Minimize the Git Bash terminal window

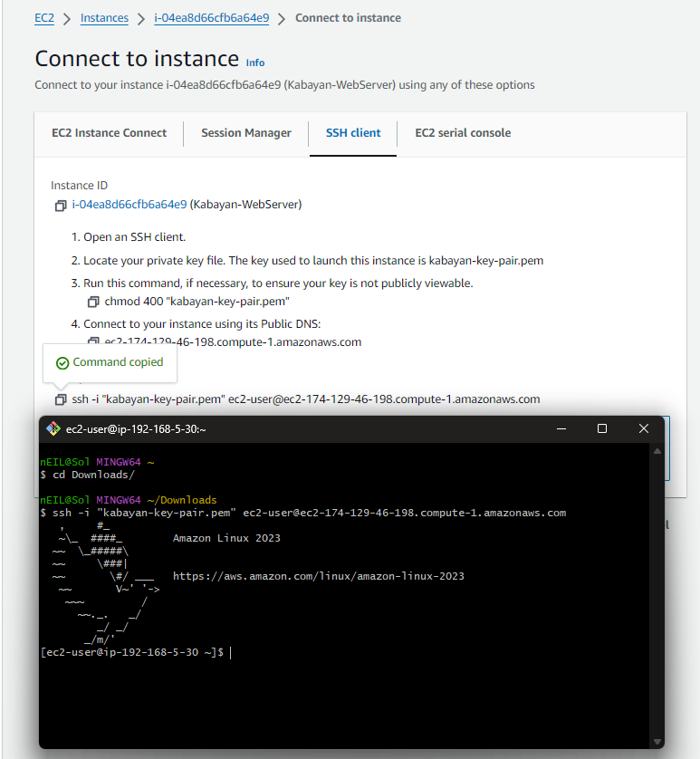pos(560,428)
